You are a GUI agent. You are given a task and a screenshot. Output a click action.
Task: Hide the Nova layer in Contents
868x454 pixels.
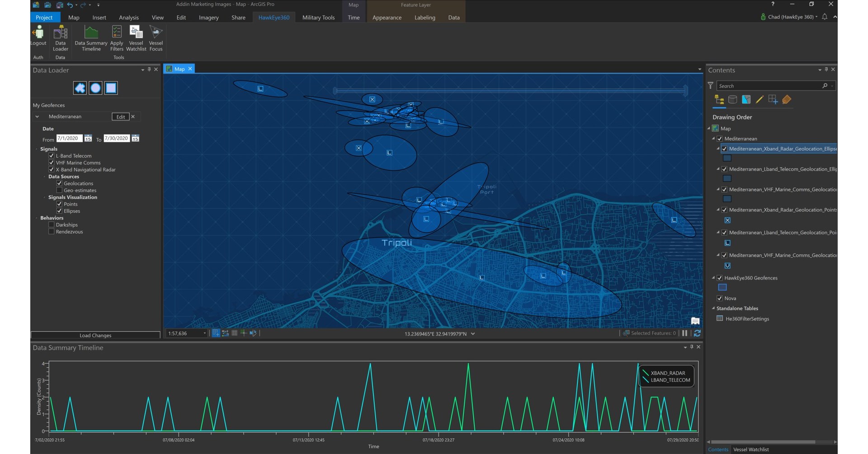click(719, 298)
